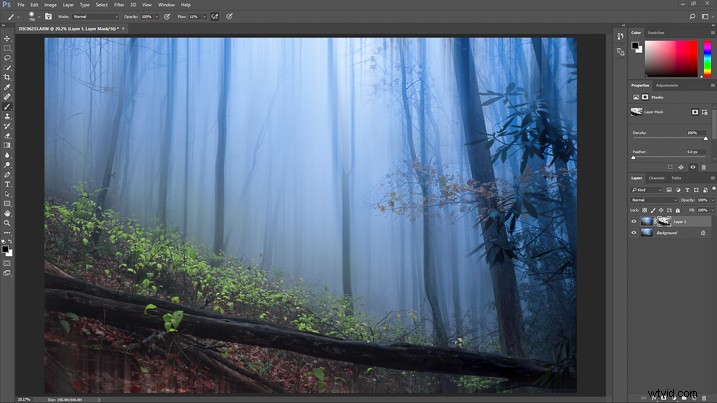Viewport: 717px width, 403px height.
Task: Select the Eyedropper tool
Action: (x=7, y=87)
